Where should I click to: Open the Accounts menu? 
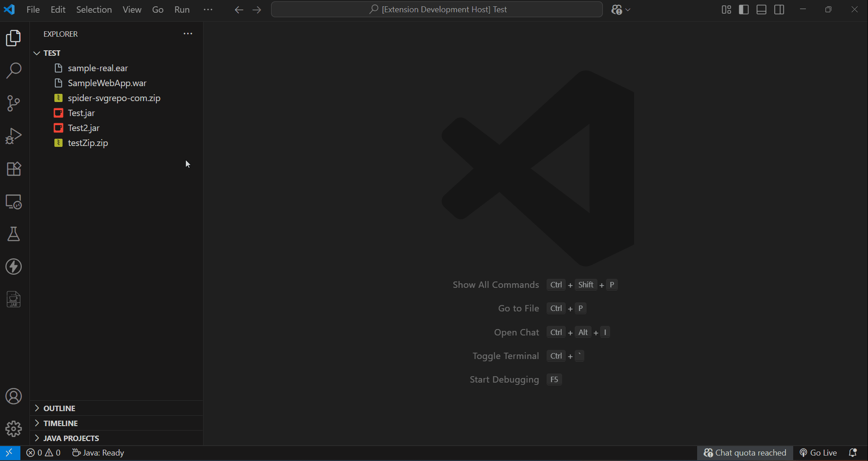click(x=14, y=396)
